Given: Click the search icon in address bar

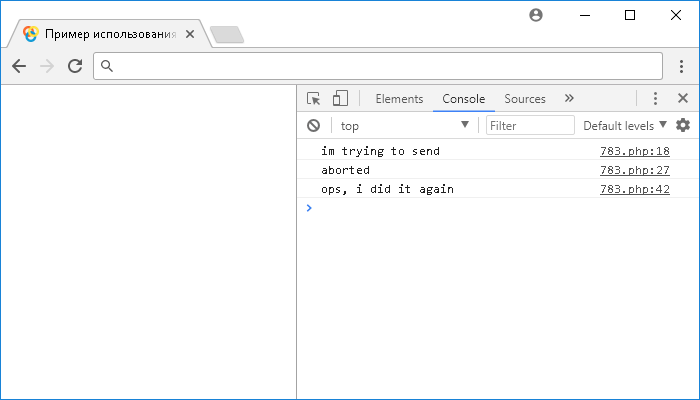Looking at the screenshot, I should click(x=107, y=66).
